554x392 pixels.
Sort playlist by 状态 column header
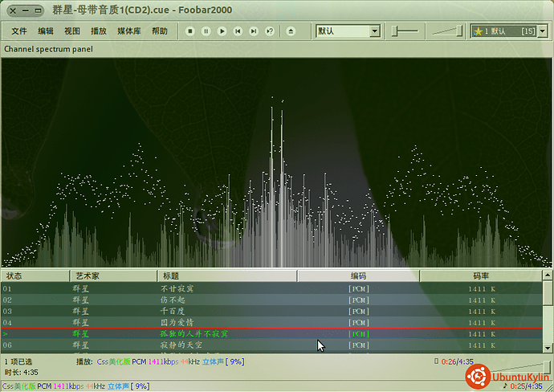tap(35, 276)
